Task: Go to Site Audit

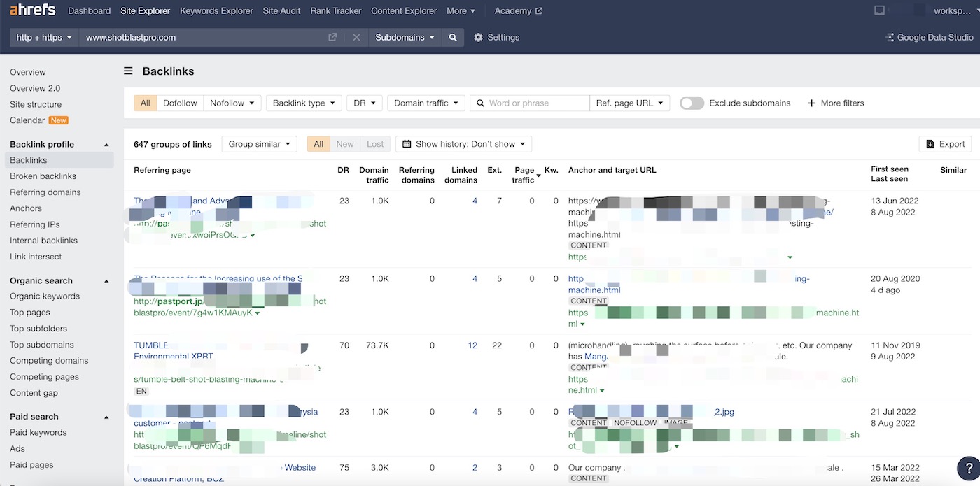Action: (282, 10)
